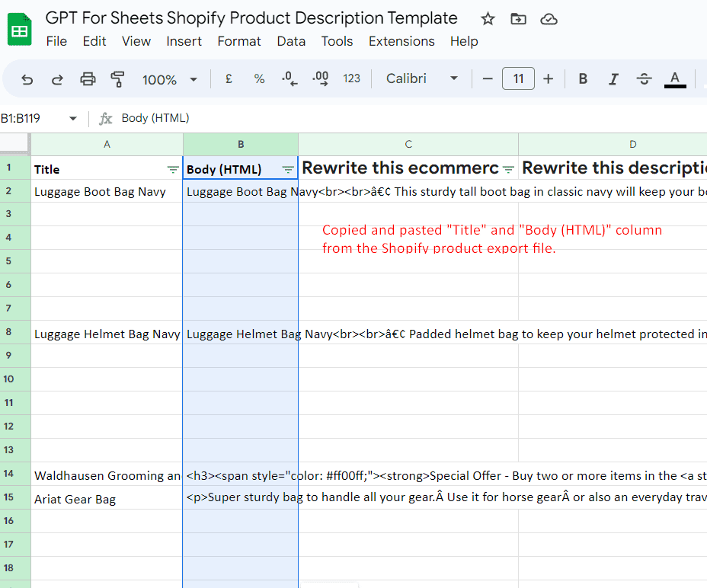The width and height of the screenshot is (707, 588).
Task: Select the 'Waldhausen Grooming' title cell
Action: [107, 475]
